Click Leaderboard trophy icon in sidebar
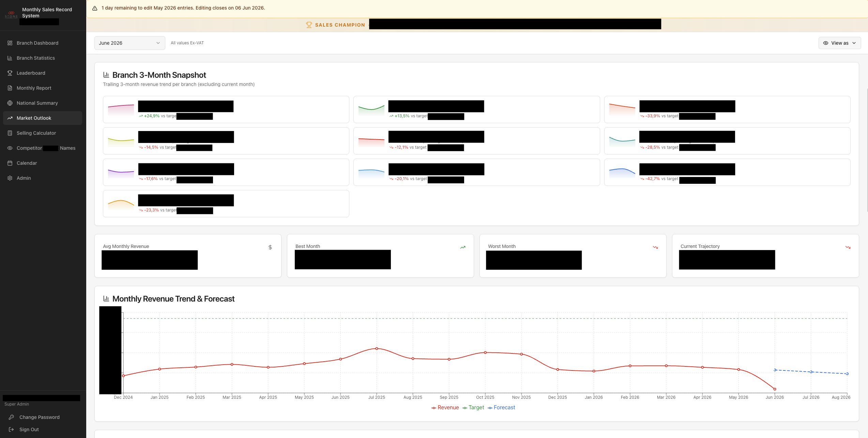This screenshot has height=438, width=868. [10, 73]
